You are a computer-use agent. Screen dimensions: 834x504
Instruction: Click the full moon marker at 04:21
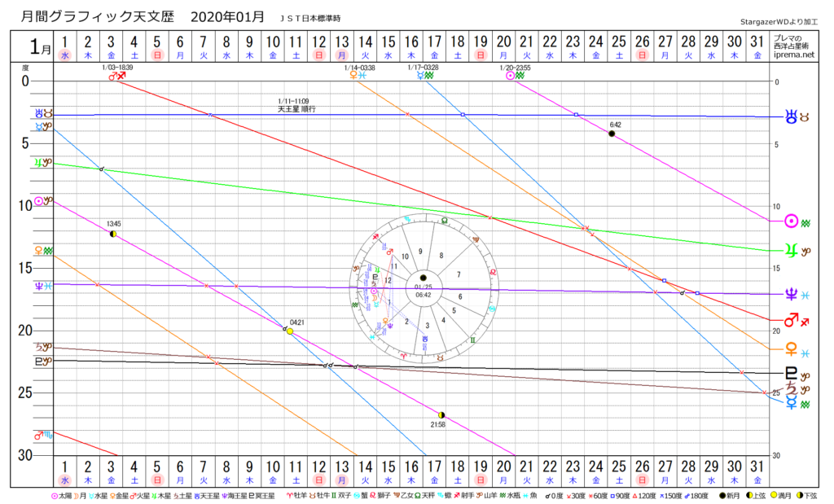coord(290,331)
